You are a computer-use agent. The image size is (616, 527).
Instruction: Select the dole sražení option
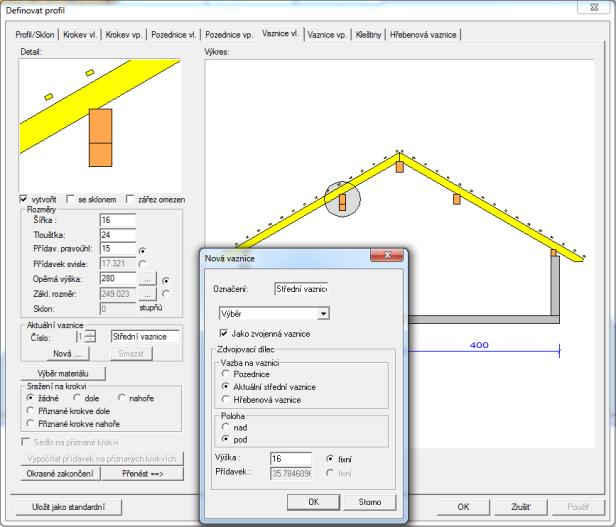tap(77, 398)
